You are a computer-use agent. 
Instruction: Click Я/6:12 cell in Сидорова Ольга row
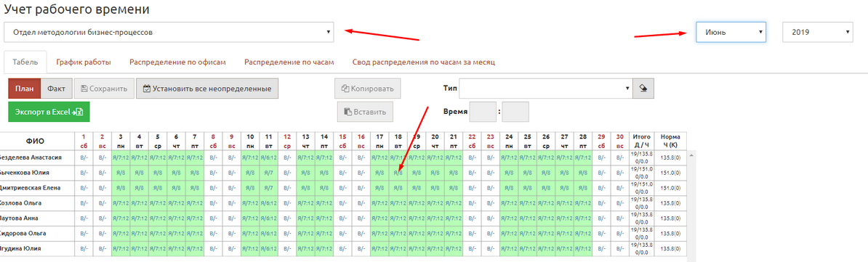pyautogui.click(x=268, y=233)
